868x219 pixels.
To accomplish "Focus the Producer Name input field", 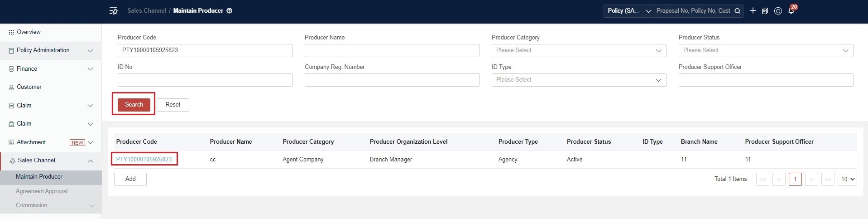I will (x=392, y=50).
